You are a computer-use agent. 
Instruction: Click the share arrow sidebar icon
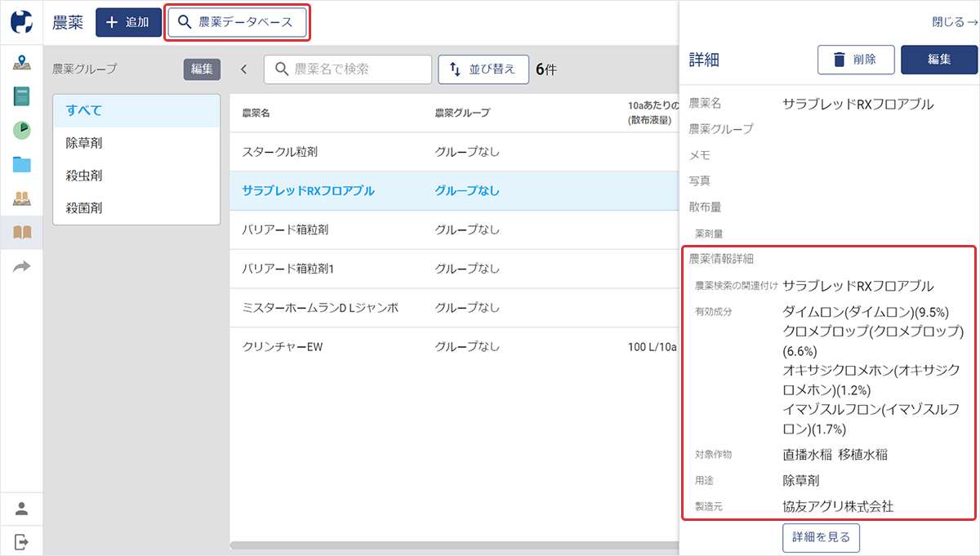coord(22,266)
